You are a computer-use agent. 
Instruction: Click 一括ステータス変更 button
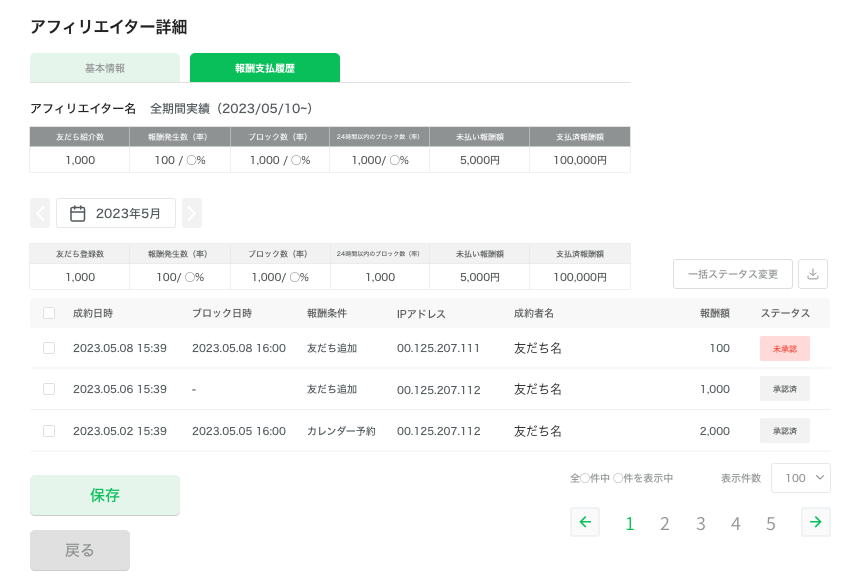733,274
